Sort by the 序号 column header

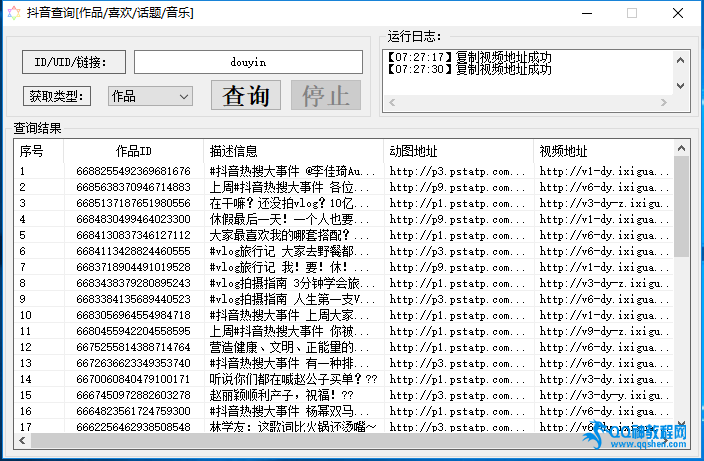click(x=39, y=151)
